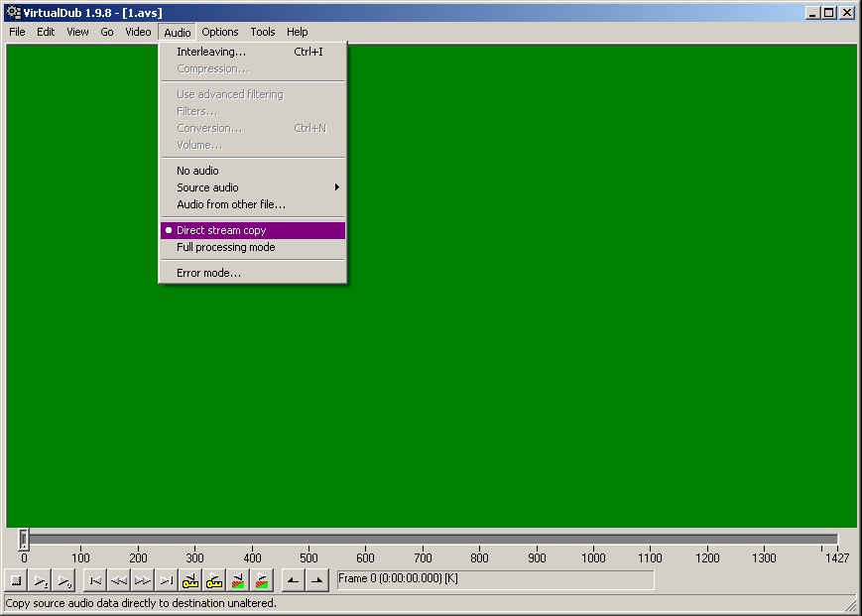Jump to the end of the video

[167, 580]
